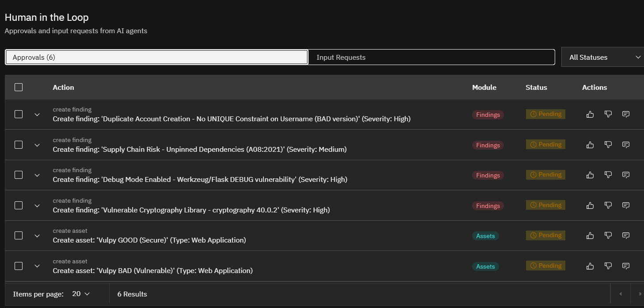Image resolution: width=644 pixels, height=308 pixels.
Task: Expand the Supply Chain Risk row details
Action: (x=37, y=145)
